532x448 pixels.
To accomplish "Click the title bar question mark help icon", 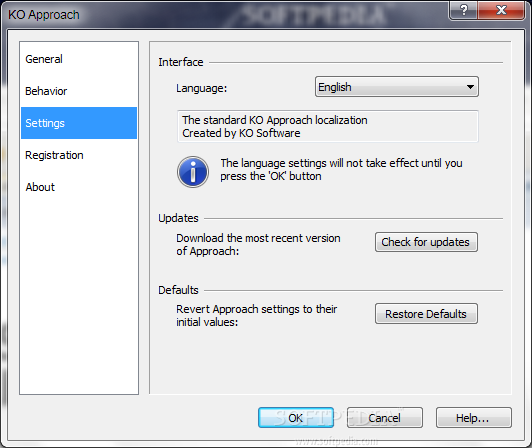I will coord(463,10).
